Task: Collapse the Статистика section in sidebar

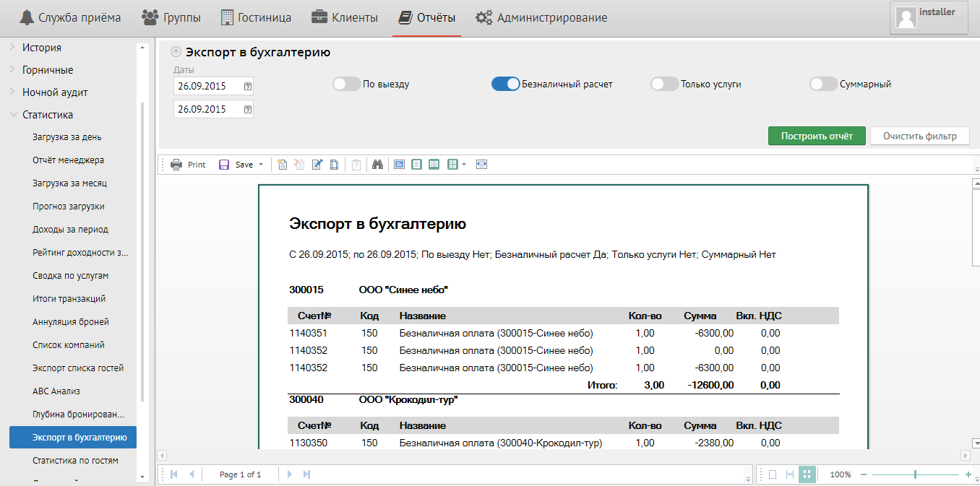Action: point(13,115)
